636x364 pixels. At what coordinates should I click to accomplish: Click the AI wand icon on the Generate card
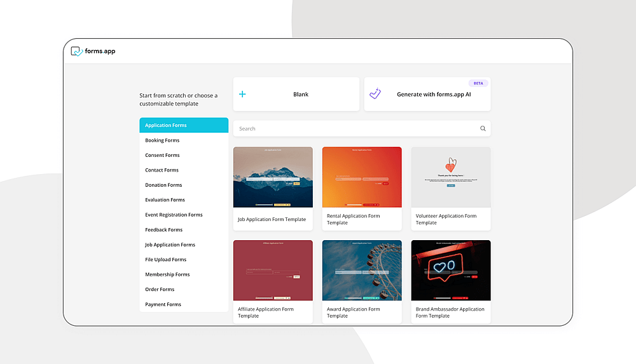pyautogui.click(x=375, y=93)
